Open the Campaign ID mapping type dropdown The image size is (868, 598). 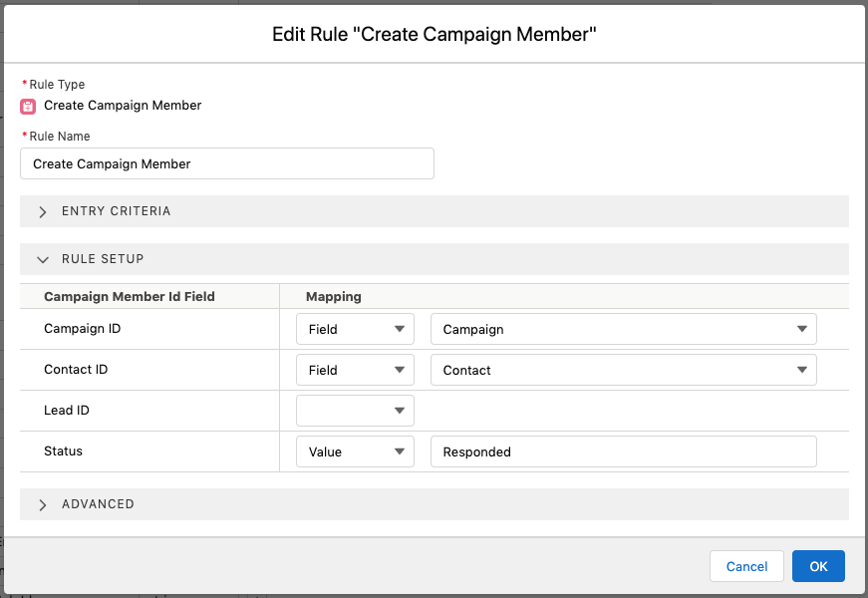coord(355,328)
